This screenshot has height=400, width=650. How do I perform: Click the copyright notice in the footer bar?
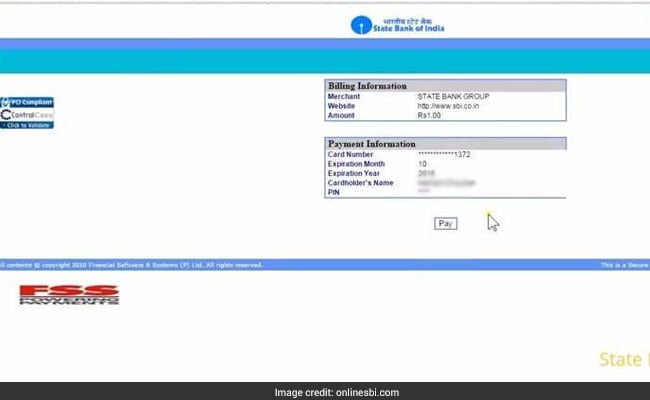(131, 265)
